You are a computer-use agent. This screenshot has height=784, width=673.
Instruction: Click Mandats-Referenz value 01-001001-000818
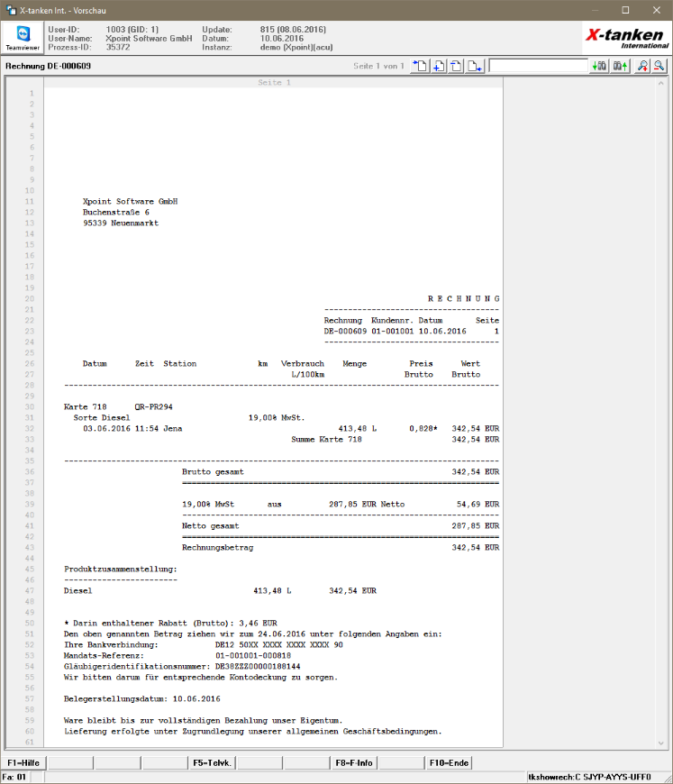pos(253,655)
